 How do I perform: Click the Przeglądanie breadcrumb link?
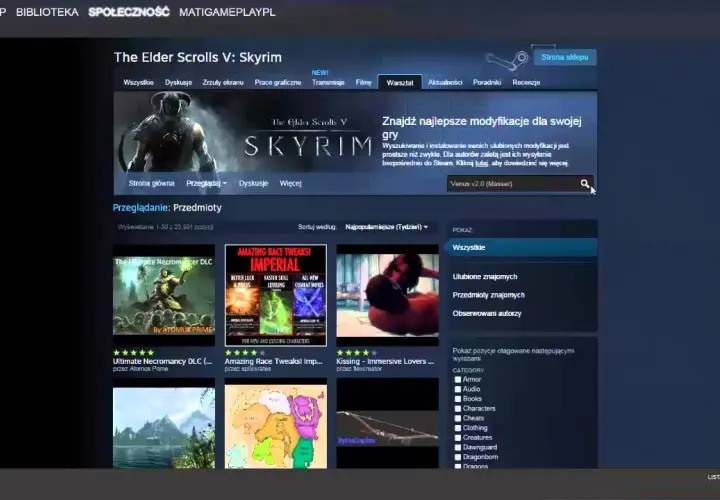coord(141,208)
